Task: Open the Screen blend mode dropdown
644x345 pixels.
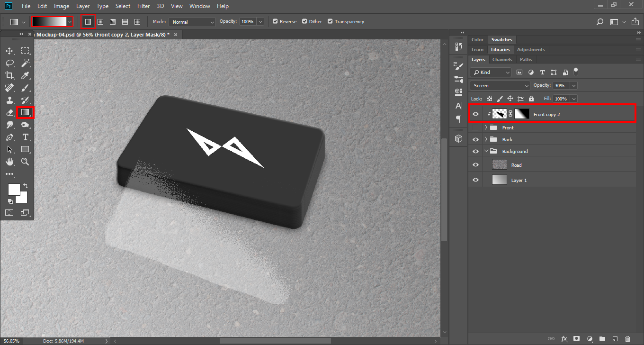Action: pyautogui.click(x=500, y=85)
